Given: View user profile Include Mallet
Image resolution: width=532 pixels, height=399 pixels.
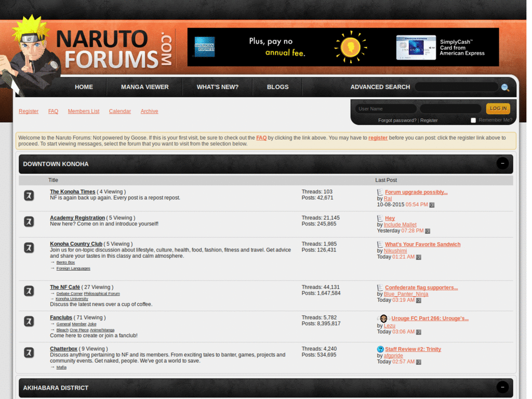Looking at the screenshot, I should (400, 224).
